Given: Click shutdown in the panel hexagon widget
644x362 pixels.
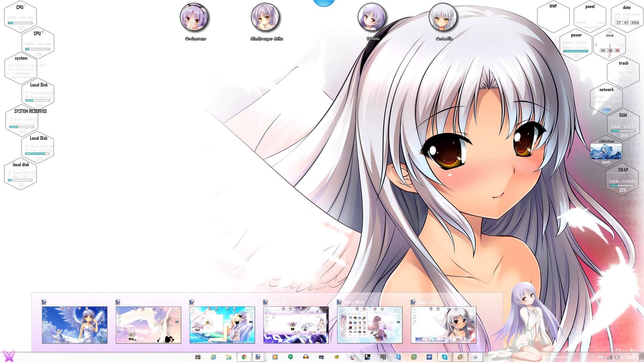Looking at the screenshot, I should [x=591, y=27].
